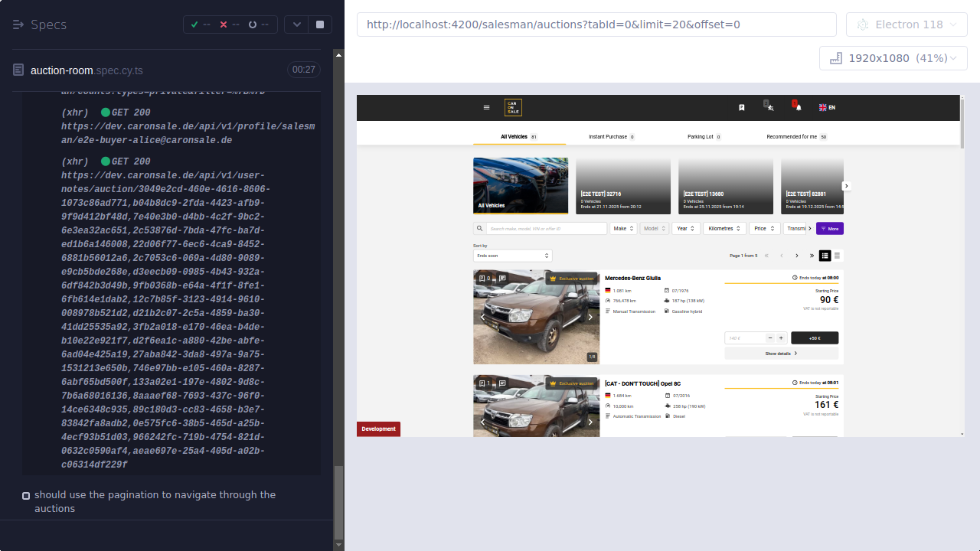Click the '+50 €' bid button
Screen dimensions: 980x551
pos(814,337)
